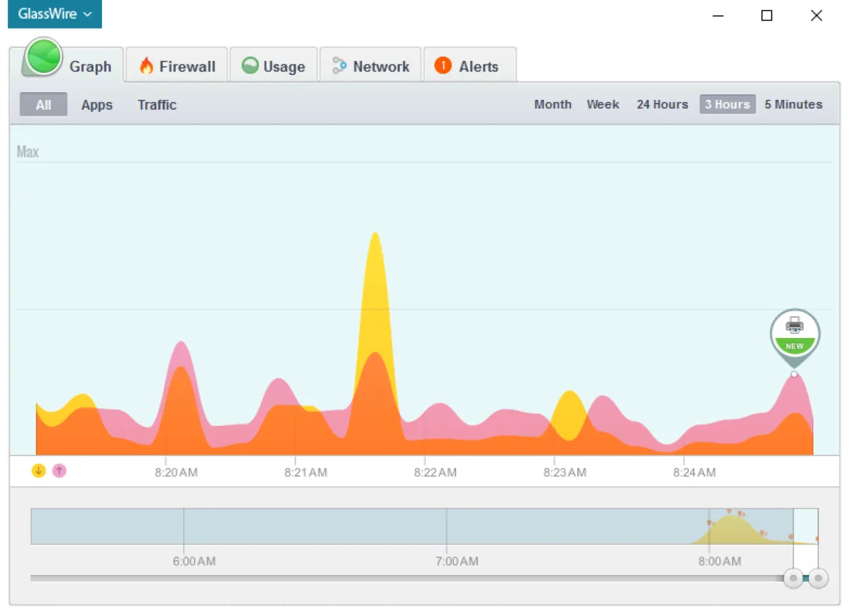This screenshot has width=851, height=616.
Task: Click the orange Alerts badge icon
Action: pyautogui.click(x=443, y=66)
